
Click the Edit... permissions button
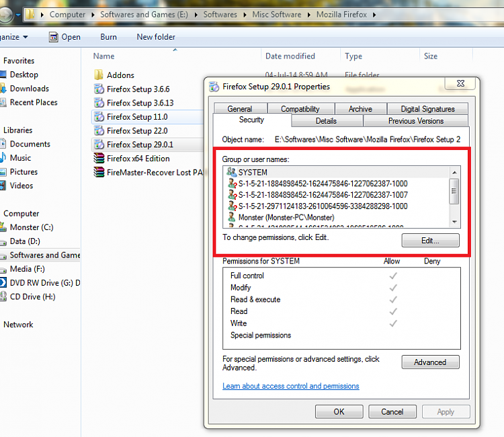point(430,240)
